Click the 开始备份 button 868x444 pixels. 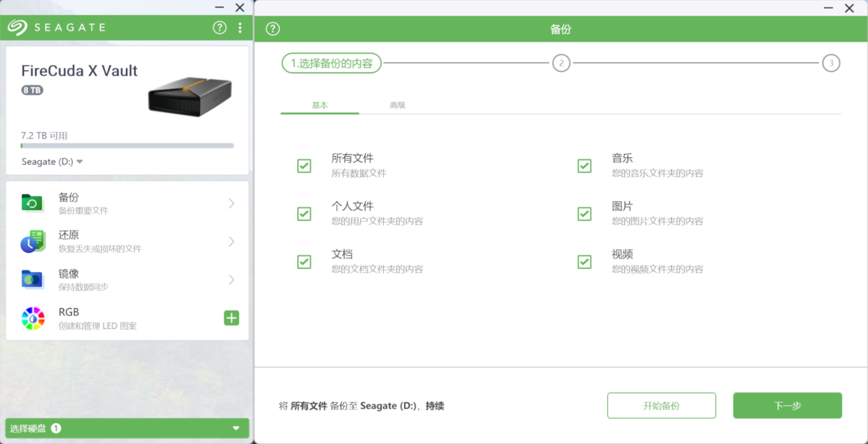661,406
